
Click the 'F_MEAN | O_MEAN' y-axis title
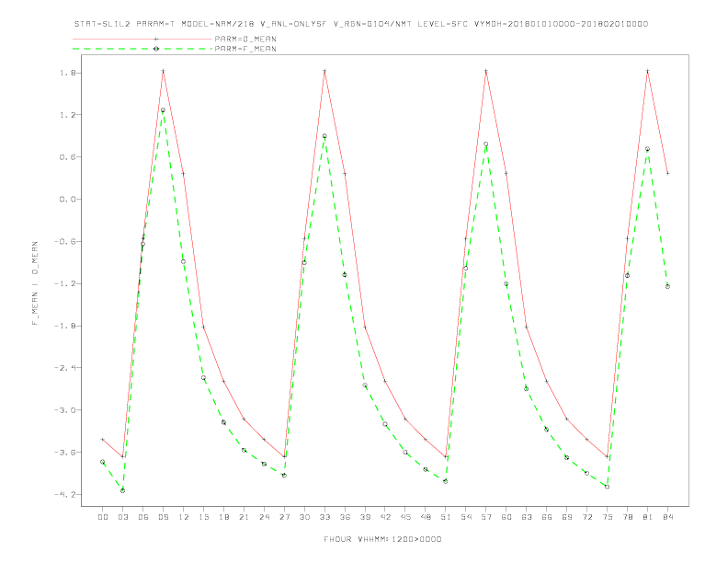[35, 283]
